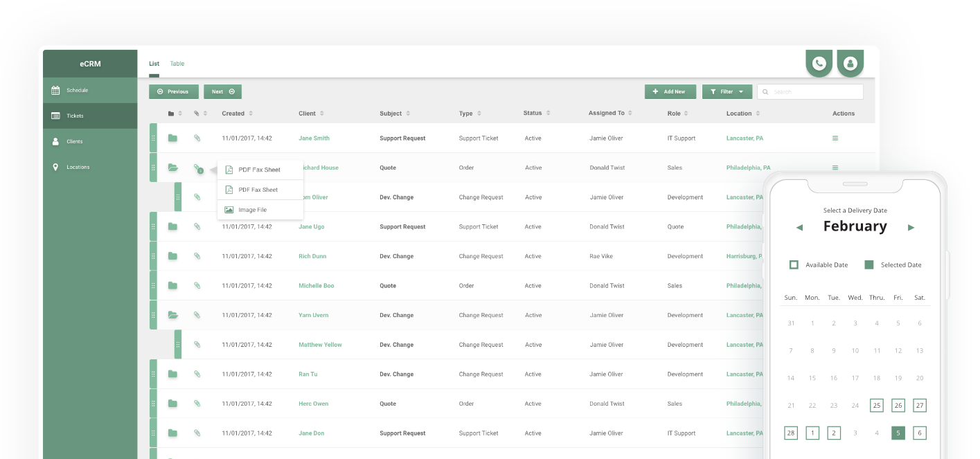The height and width of the screenshot is (459, 980).
Task: Choose Image File in attachment popup
Action: 260,210
